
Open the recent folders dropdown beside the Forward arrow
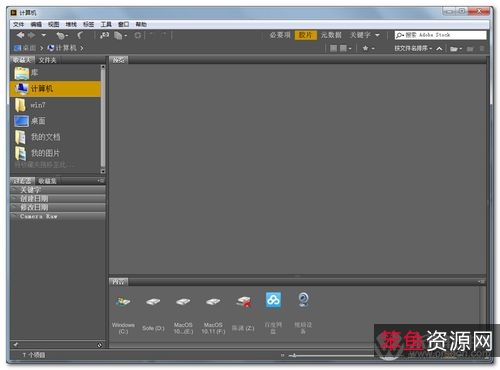point(43,35)
